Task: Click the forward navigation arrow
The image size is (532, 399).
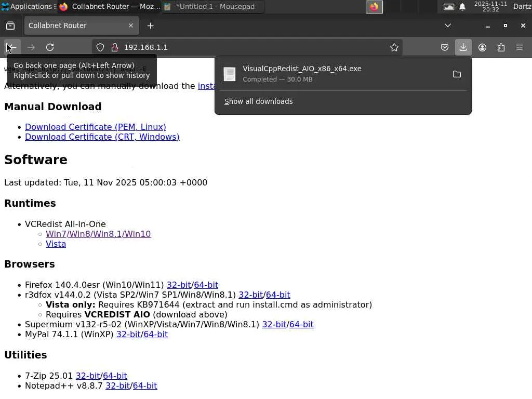Action: click(x=31, y=47)
